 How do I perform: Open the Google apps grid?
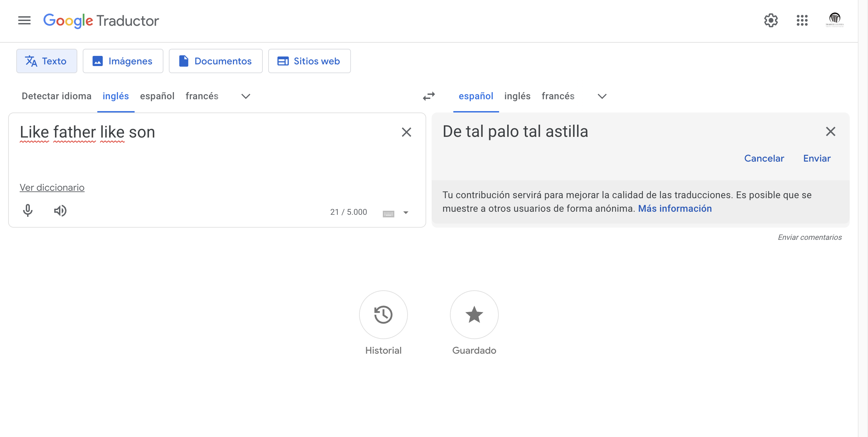coord(802,21)
